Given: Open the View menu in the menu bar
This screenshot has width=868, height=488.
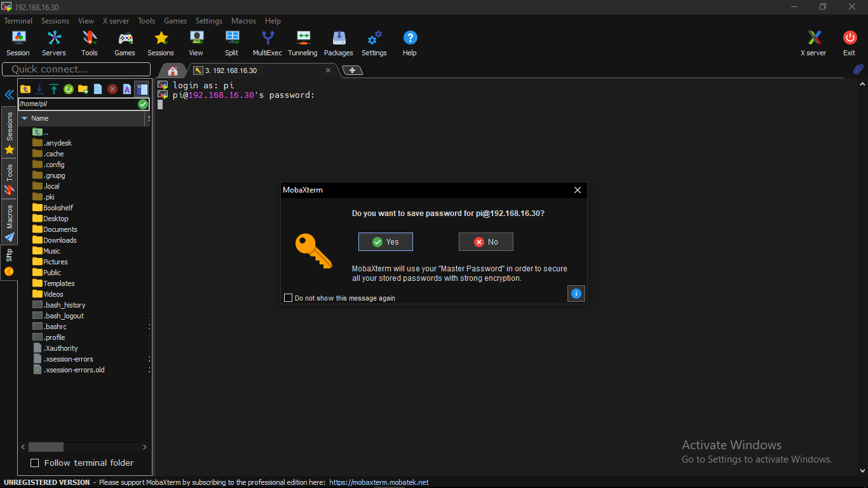Looking at the screenshot, I should click(x=86, y=21).
